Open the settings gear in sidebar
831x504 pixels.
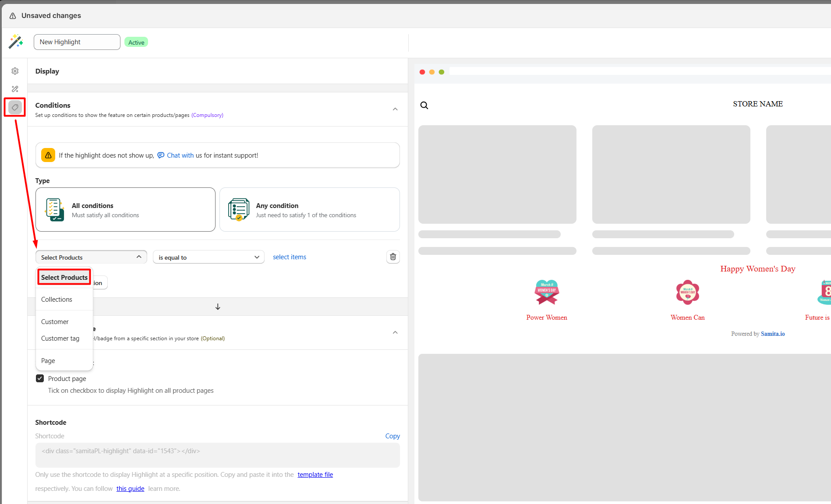(x=15, y=71)
